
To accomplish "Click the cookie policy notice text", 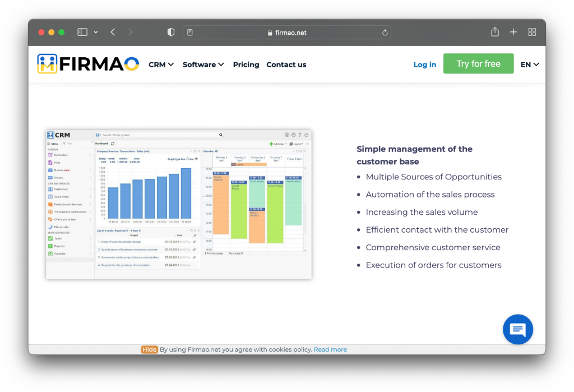I will (236, 349).
